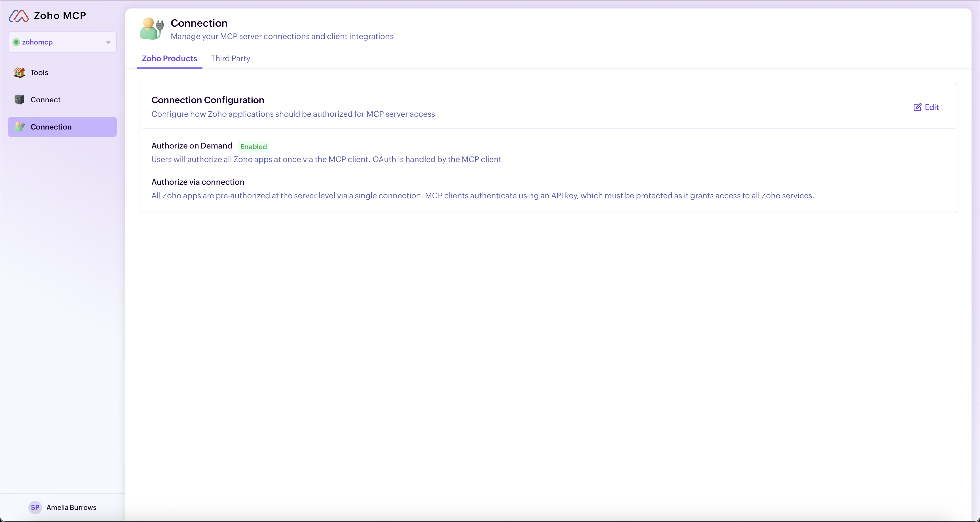Open Amelia Burrows profile menu

tap(62, 507)
